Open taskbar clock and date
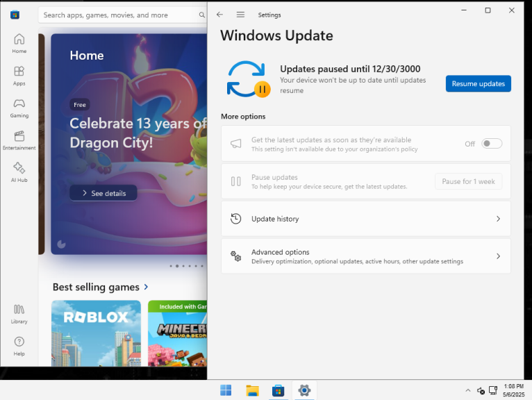Viewport: 532px width, 400px height. [514, 390]
